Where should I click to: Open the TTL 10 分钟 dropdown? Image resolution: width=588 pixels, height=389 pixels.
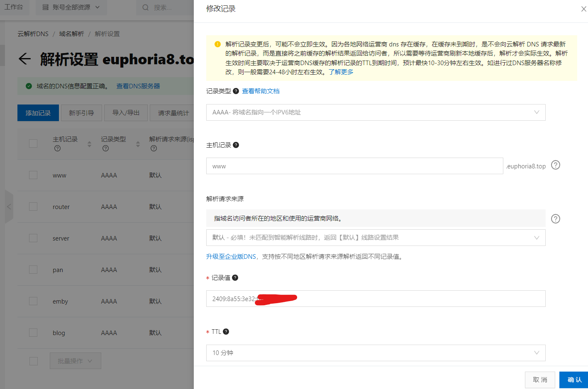pos(376,353)
